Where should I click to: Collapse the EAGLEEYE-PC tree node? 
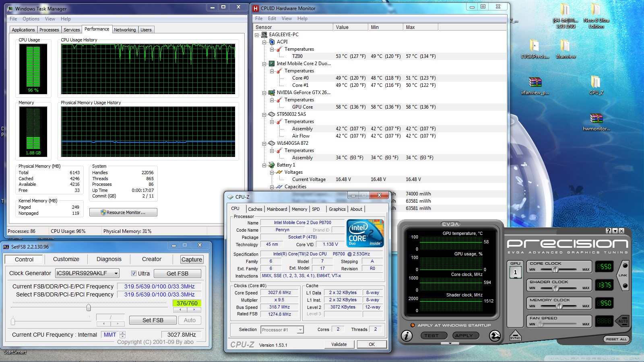(256, 35)
